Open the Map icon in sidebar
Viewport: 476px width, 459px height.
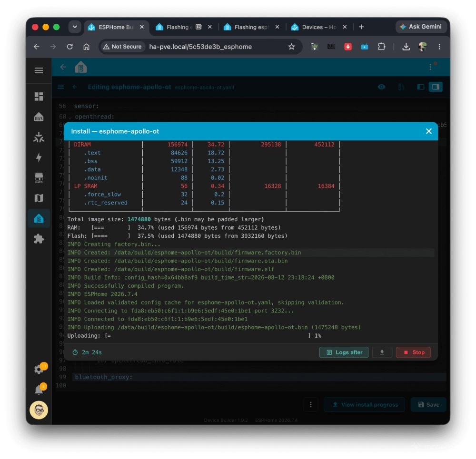pos(39,198)
